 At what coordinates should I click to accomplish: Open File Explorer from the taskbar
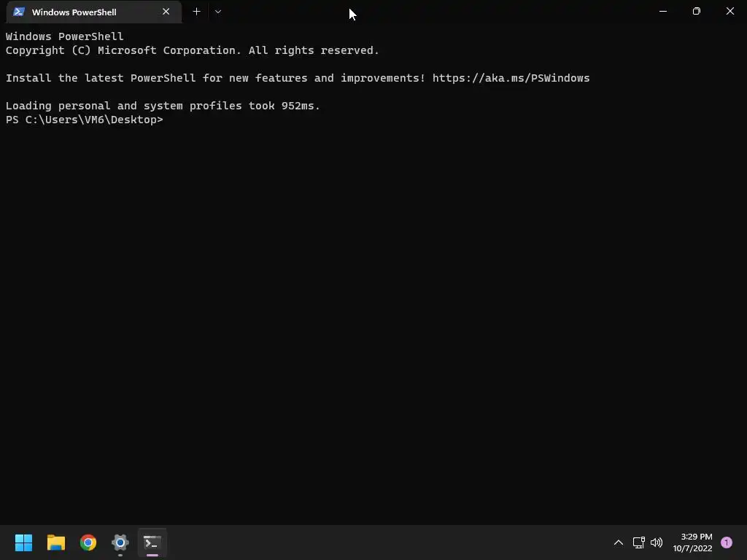pos(55,542)
